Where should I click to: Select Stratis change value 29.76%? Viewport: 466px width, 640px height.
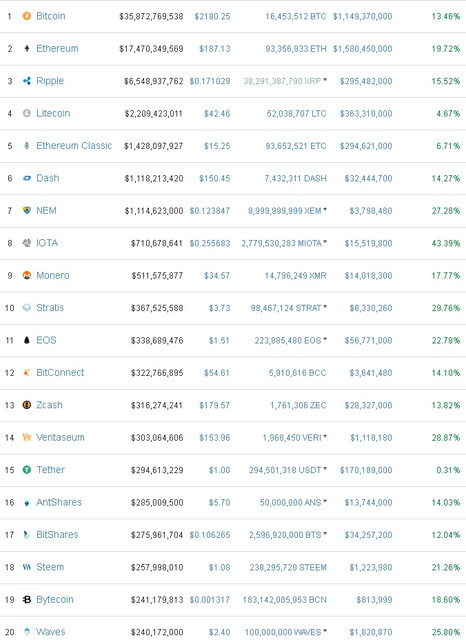point(446,308)
